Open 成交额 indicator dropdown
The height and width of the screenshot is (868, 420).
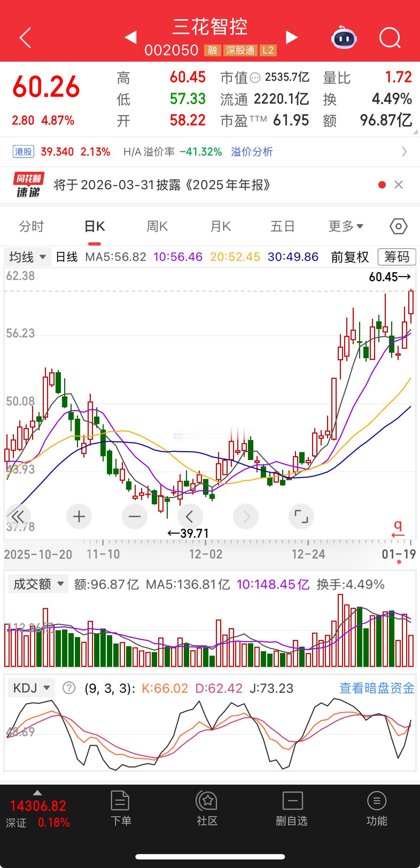(38, 584)
